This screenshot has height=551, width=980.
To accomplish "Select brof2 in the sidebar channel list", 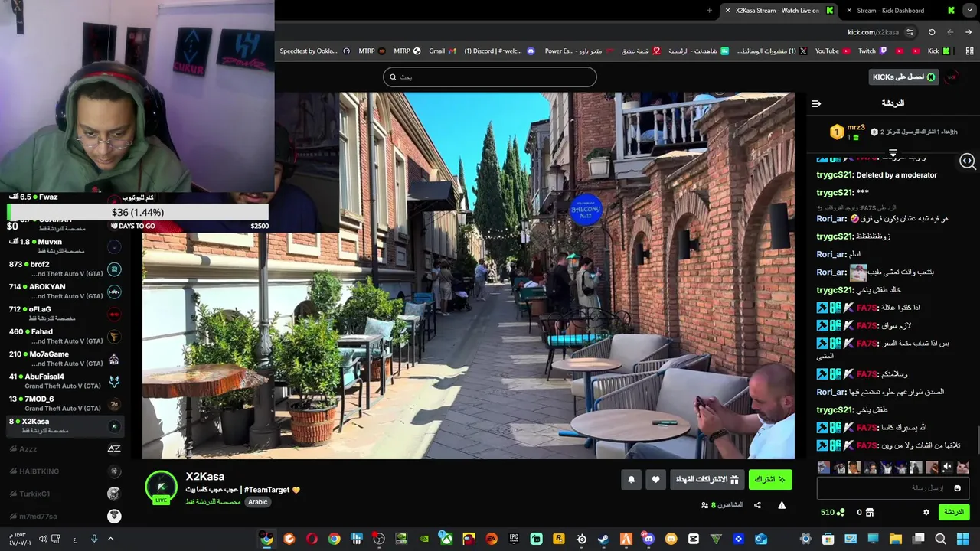I will [64, 268].
